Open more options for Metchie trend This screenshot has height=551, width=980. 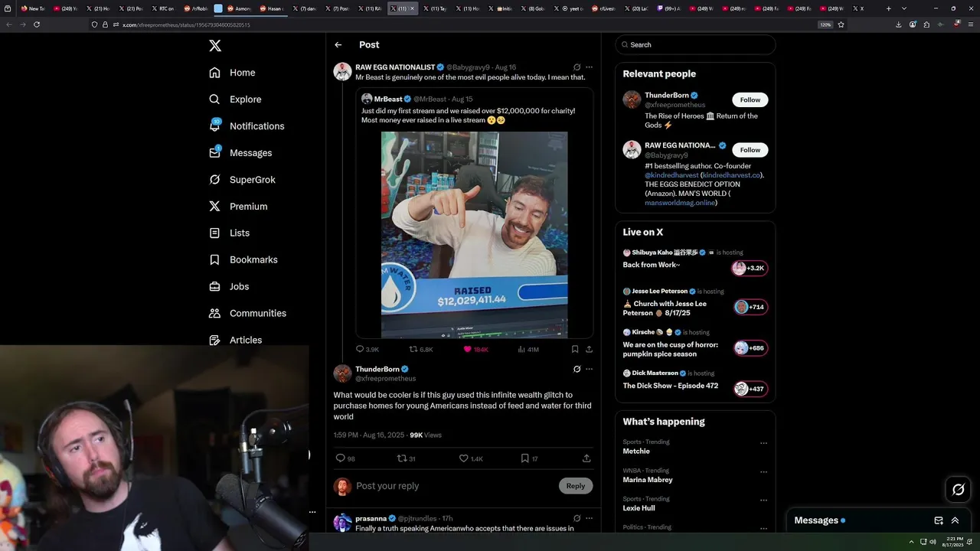[x=763, y=443]
